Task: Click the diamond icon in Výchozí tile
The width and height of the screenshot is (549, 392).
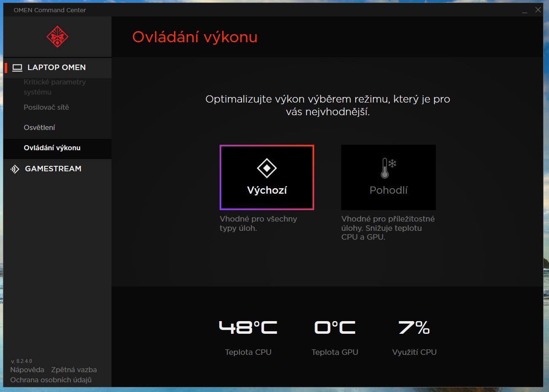Action: [x=267, y=168]
